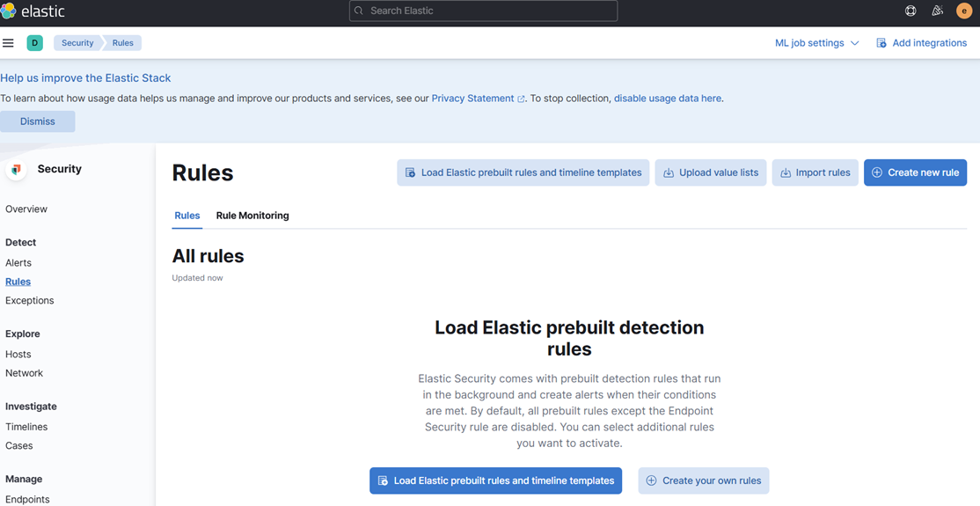Click the Elastic logo in header
This screenshot has height=506, width=980.
33,11
